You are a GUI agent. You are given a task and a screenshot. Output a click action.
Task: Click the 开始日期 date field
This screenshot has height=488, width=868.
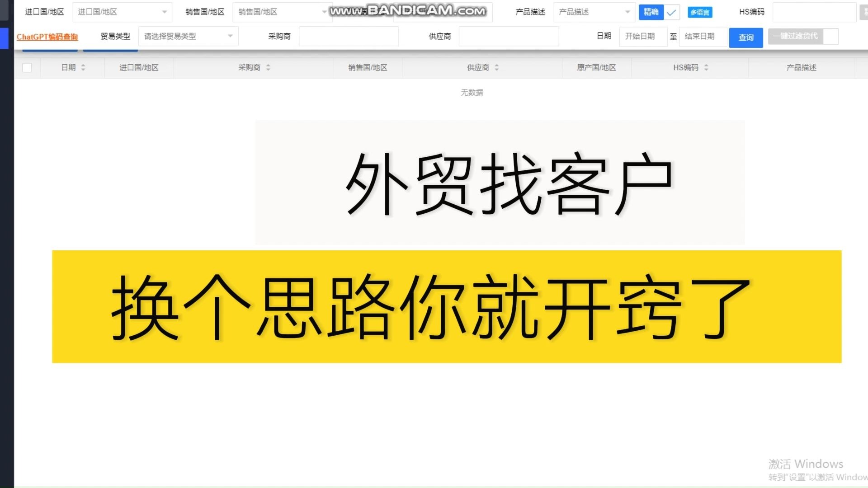(643, 36)
